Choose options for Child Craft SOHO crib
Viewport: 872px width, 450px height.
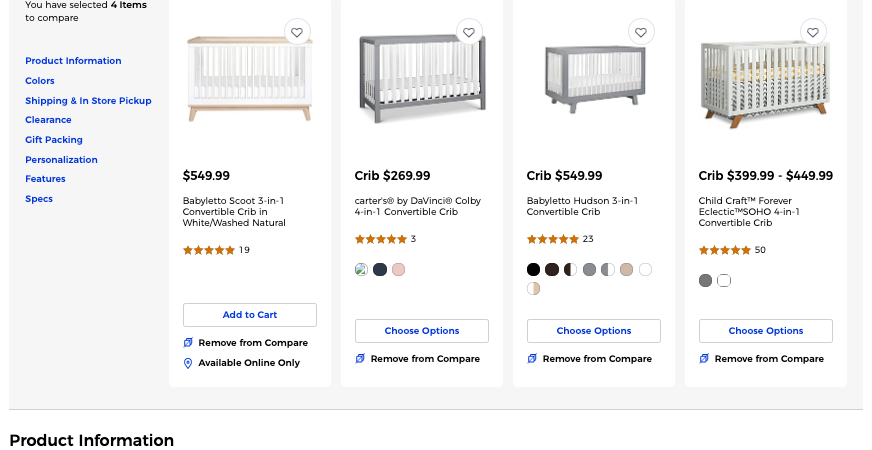click(766, 331)
